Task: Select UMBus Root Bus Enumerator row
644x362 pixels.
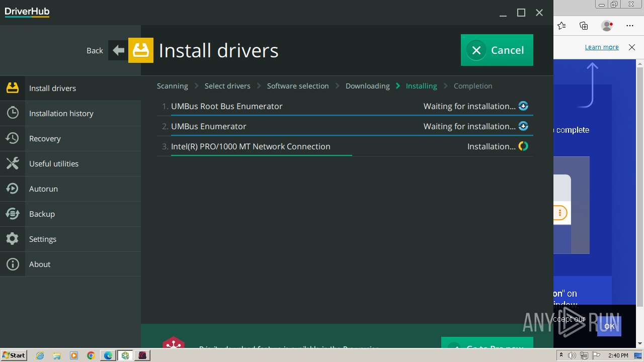Action: [x=345, y=106]
